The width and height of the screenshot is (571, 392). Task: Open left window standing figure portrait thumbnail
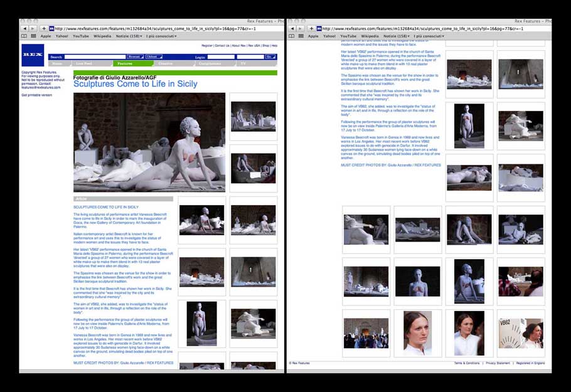[x=202, y=324]
